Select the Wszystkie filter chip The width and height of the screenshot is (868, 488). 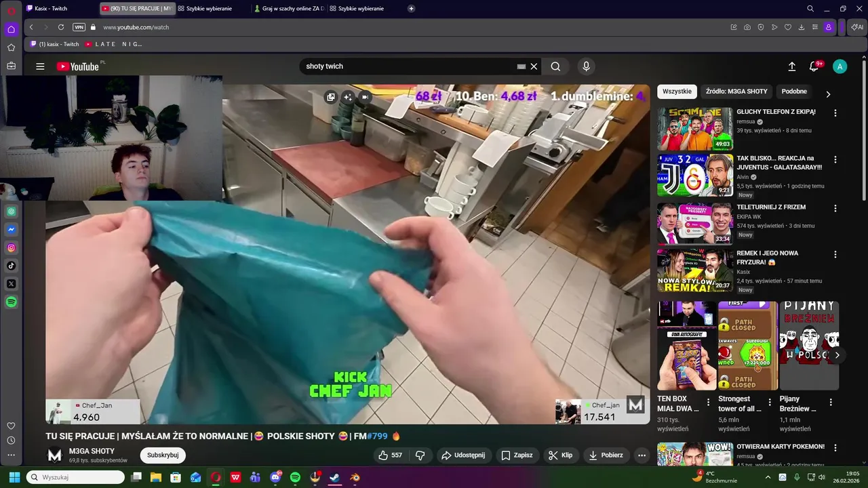click(x=677, y=91)
